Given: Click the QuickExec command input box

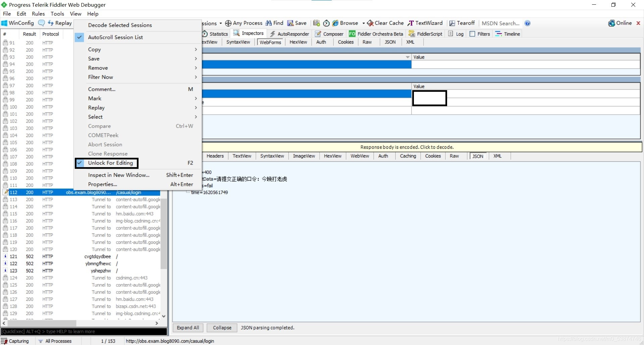Looking at the screenshot, I should pos(84,332).
